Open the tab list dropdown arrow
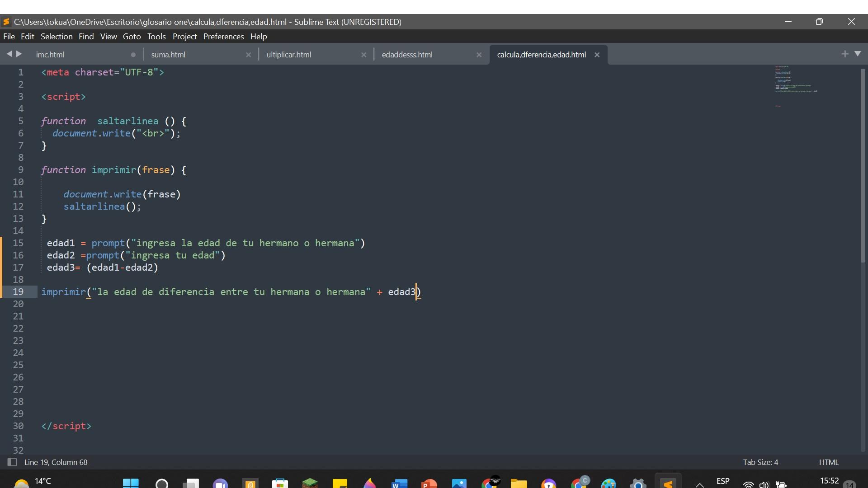The image size is (868, 488). tap(858, 54)
